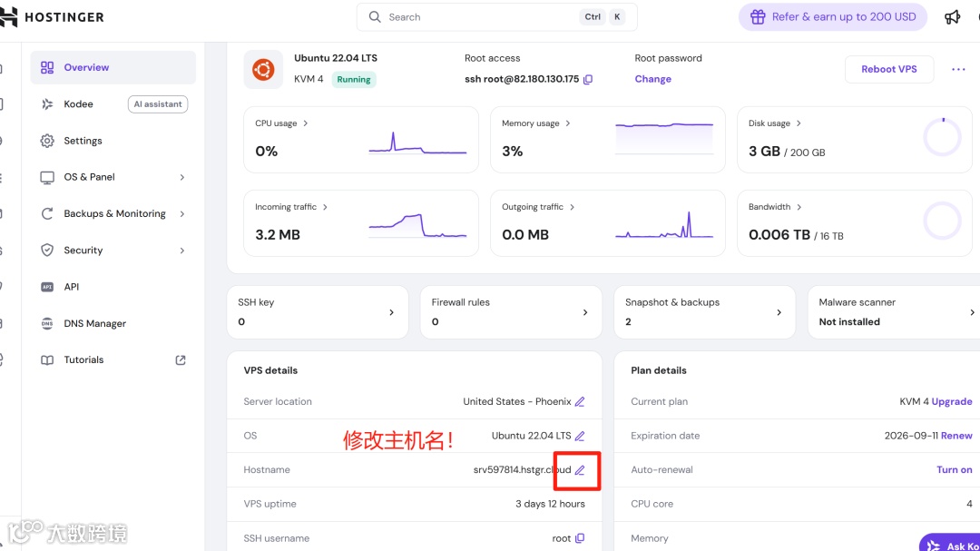Click the VPS uptime value 3 days 12 hours

[550, 504]
